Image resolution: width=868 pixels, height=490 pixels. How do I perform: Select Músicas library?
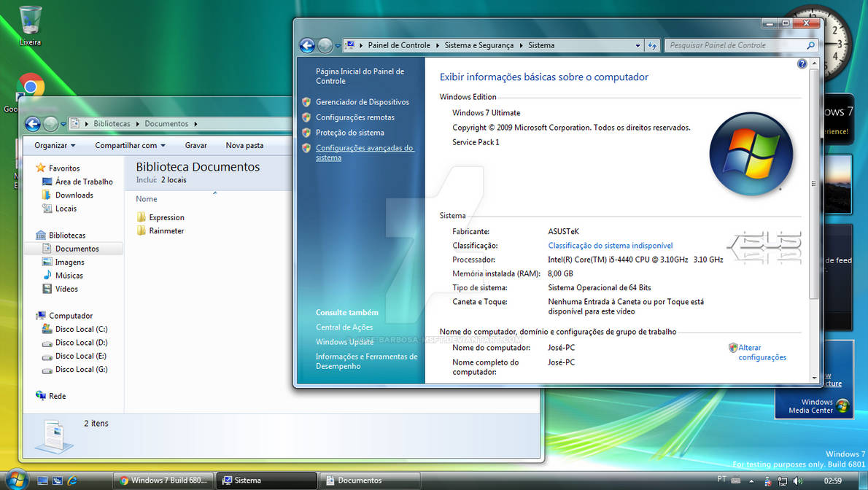click(x=69, y=276)
